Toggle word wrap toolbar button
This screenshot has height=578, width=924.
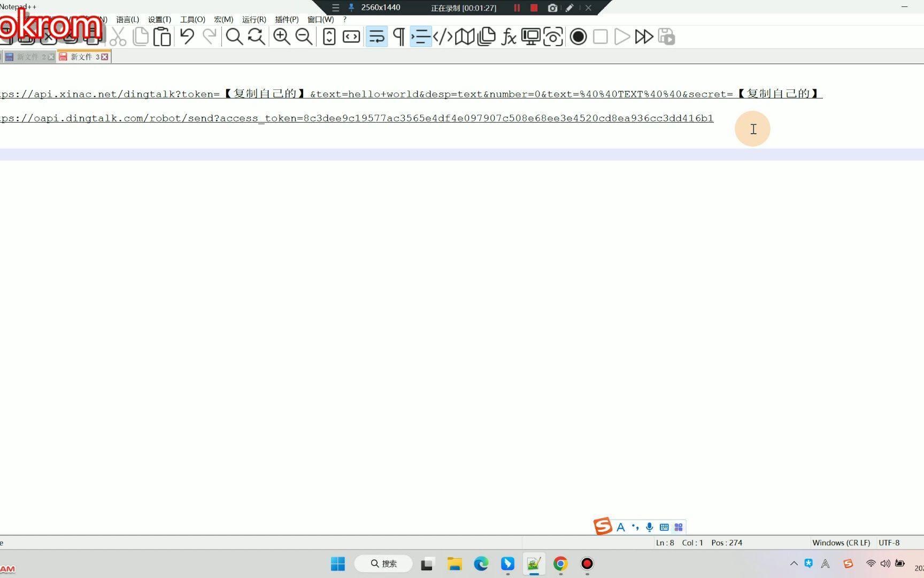(376, 37)
